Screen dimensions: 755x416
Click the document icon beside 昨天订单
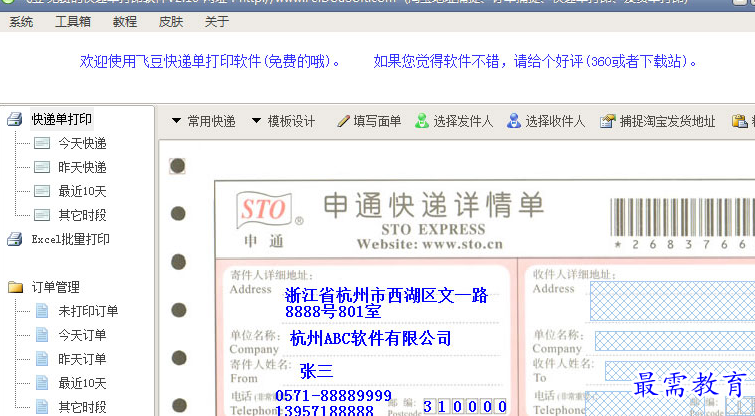coord(42,359)
